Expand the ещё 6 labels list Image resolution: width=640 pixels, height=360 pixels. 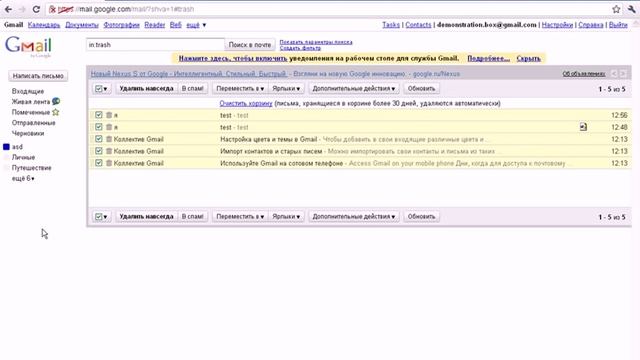[x=23, y=178]
